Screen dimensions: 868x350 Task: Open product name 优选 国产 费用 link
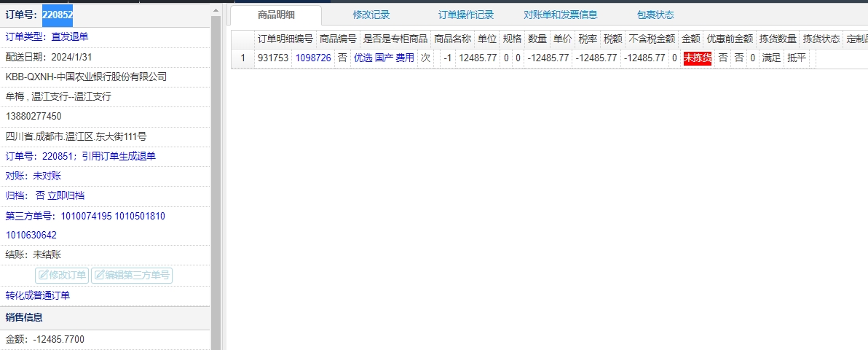[384, 58]
